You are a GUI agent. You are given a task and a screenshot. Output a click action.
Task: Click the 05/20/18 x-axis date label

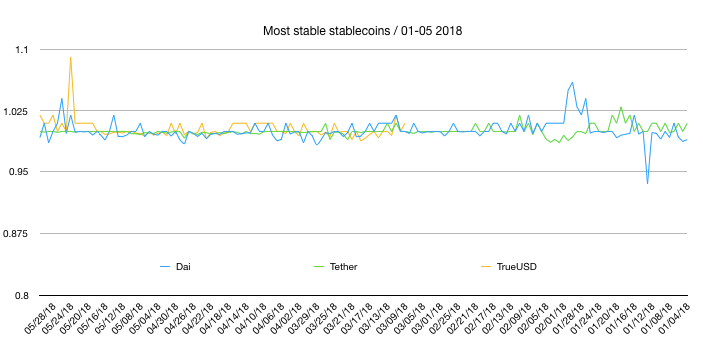click(x=76, y=318)
